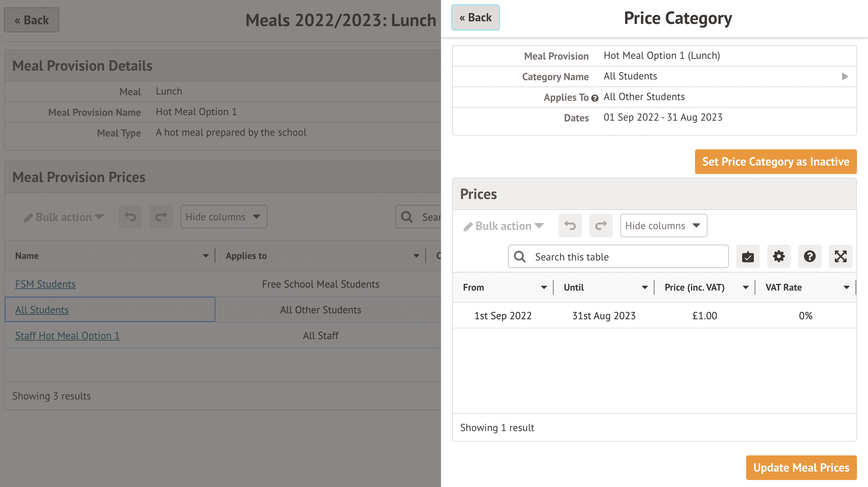Click Set Price Category as Inactive
Image resolution: width=868 pixels, height=487 pixels.
775,161
